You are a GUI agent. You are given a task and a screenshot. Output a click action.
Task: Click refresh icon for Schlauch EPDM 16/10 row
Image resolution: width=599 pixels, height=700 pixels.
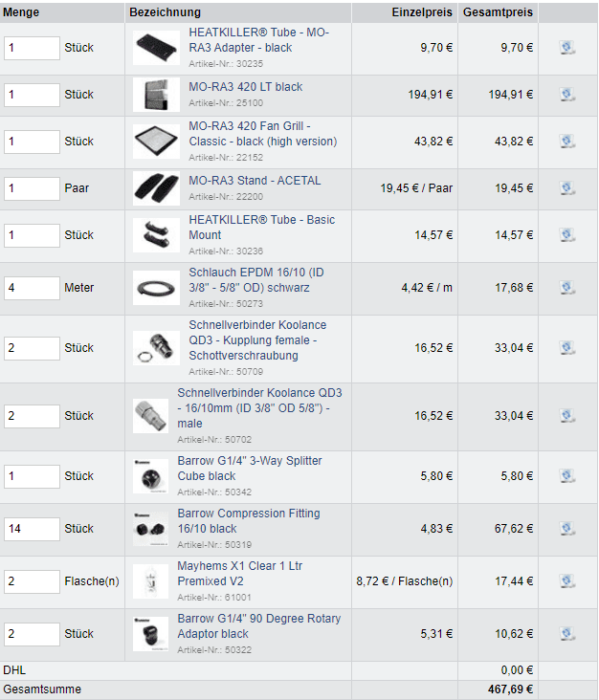567,288
